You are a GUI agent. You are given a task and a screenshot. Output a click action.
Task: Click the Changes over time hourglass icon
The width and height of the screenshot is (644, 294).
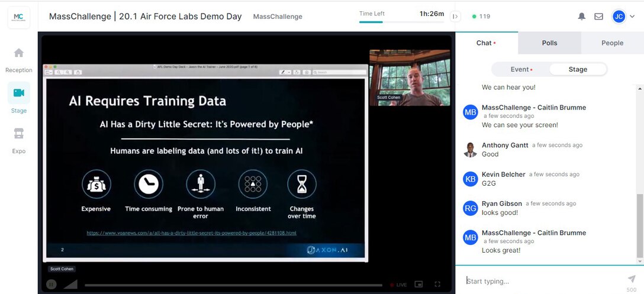coord(302,184)
